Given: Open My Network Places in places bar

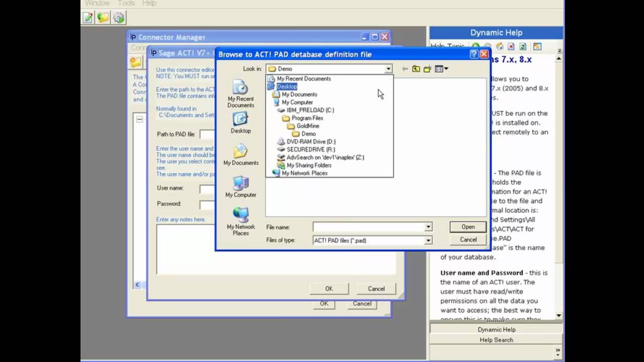Looking at the screenshot, I should coord(240,222).
